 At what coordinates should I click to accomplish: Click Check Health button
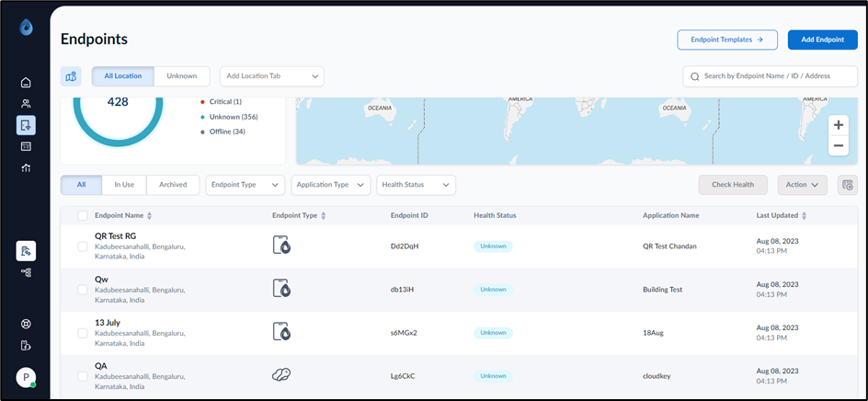click(732, 185)
